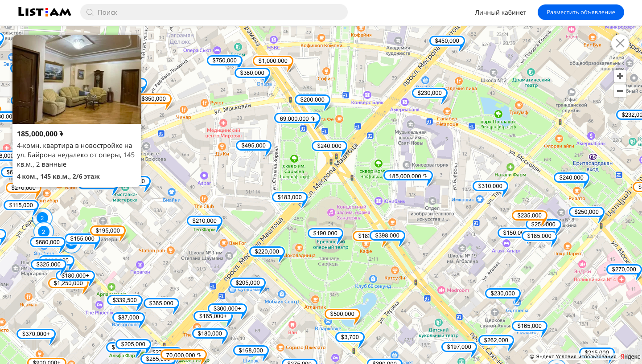Open Условия использования link
Viewport: 642px width, 364px height.
click(x=586, y=356)
